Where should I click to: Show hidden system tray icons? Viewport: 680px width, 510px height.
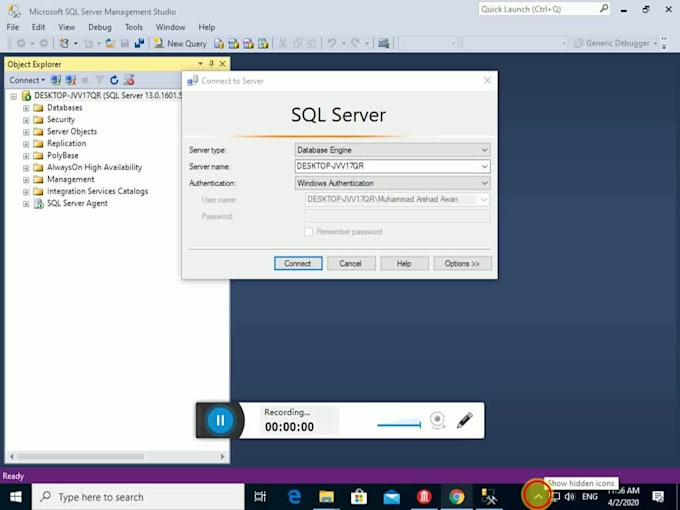pos(538,496)
